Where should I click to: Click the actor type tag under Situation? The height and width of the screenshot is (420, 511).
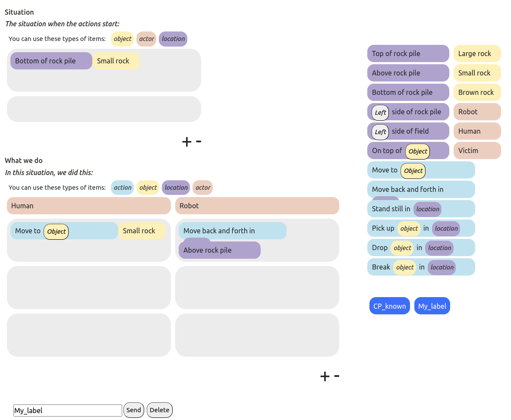(146, 39)
